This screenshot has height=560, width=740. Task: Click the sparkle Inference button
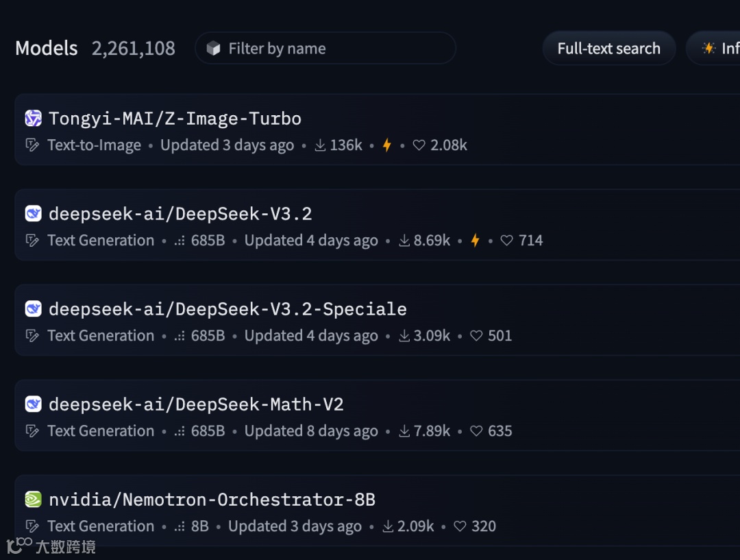716,49
